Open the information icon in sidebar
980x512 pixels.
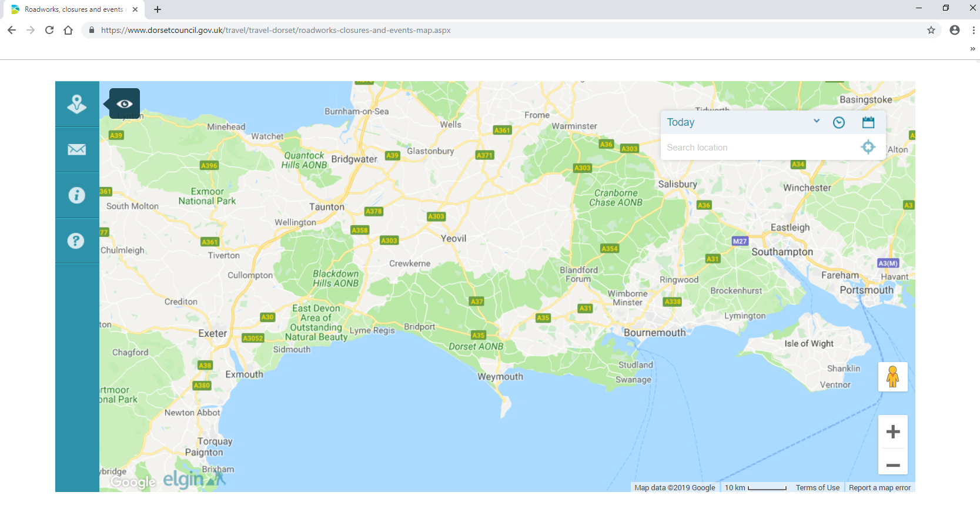coord(77,195)
